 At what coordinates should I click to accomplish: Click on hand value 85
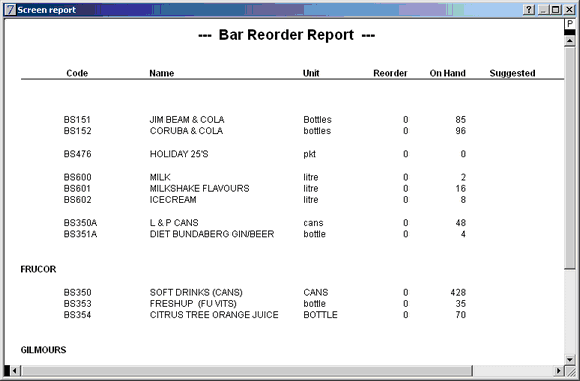pos(461,119)
